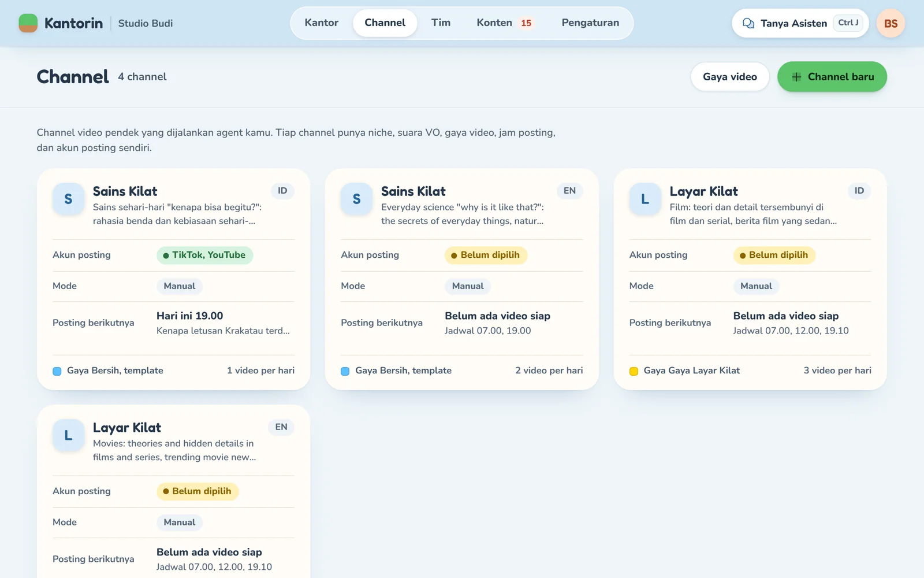The width and height of the screenshot is (924, 578).
Task: Click the EN language badge on Layar Kilat
Action: [281, 427]
